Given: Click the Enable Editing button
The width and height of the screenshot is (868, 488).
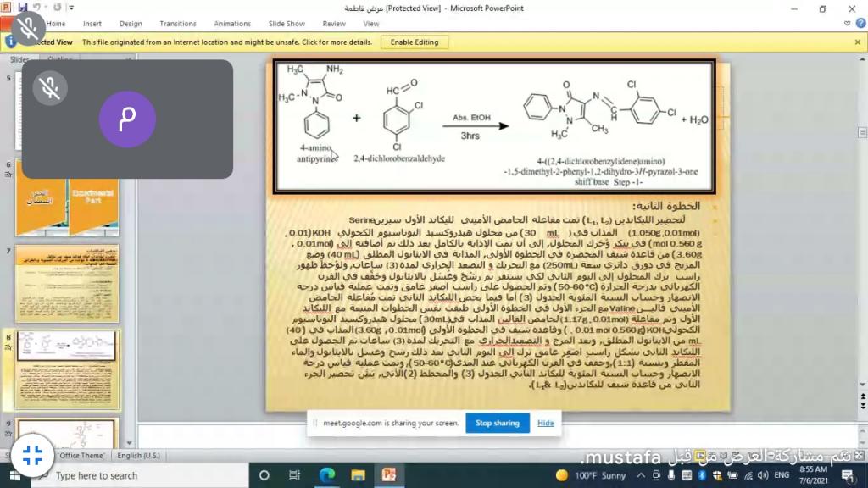Looking at the screenshot, I should point(415,42).
